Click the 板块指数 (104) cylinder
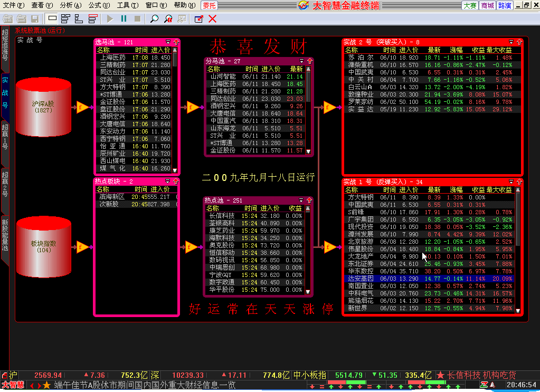Screen dimensions: 540x392 43,247
